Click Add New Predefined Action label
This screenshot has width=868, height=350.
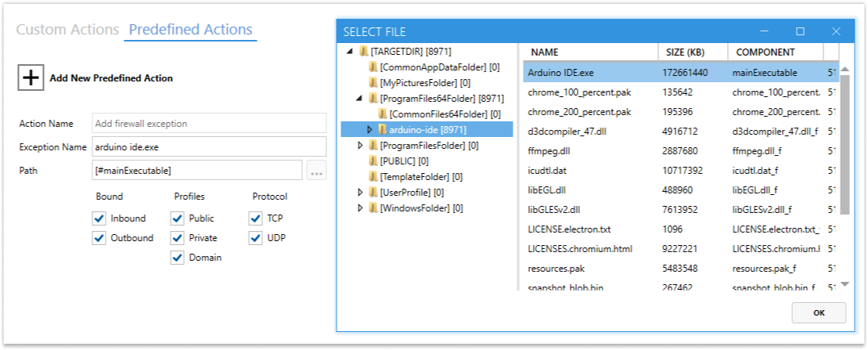point(111,78)
